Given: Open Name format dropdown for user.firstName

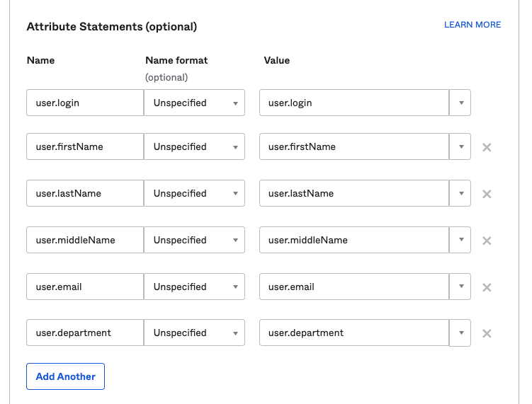Looking at the screenshot, I should [x=194, y=146].
